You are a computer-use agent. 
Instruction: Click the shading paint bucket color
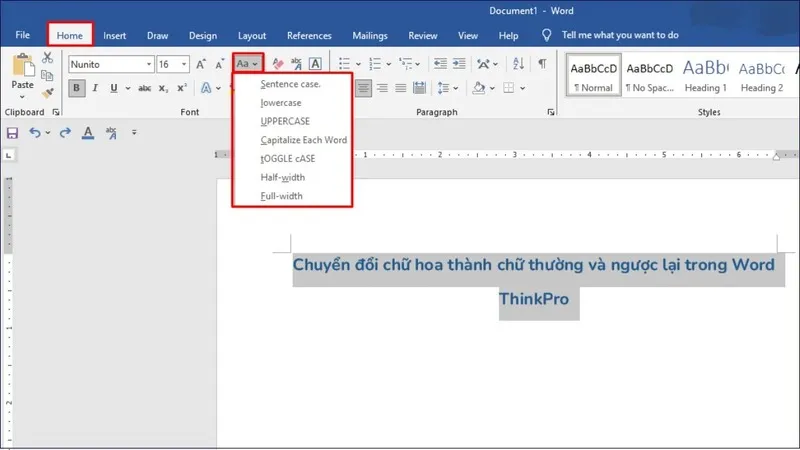click(x=479, y=88)
